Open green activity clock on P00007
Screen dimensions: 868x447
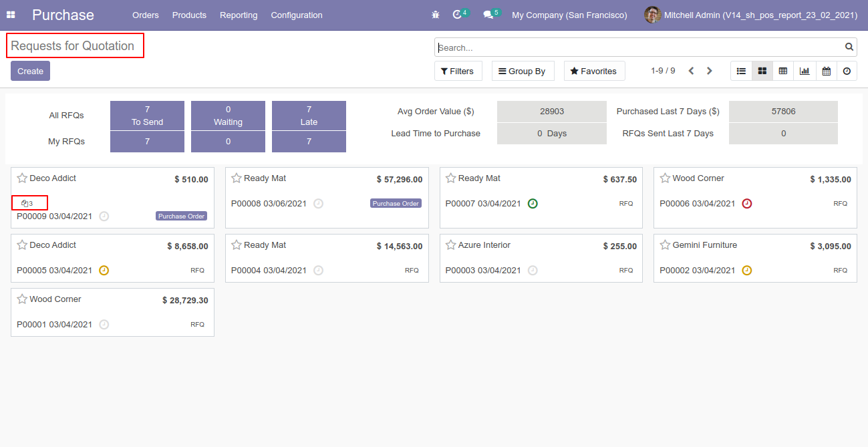(533, 203)
